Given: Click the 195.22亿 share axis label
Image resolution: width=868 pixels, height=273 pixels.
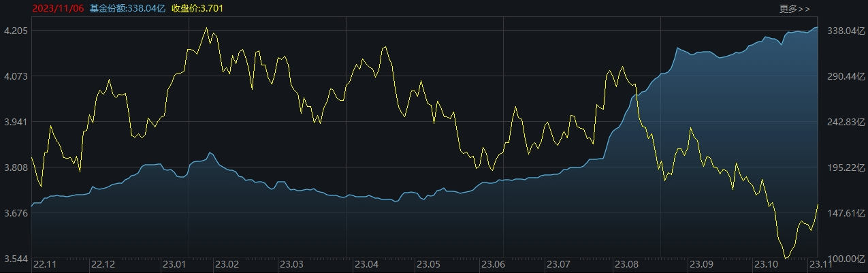Looking at the screenshot, I should [843, 167].
